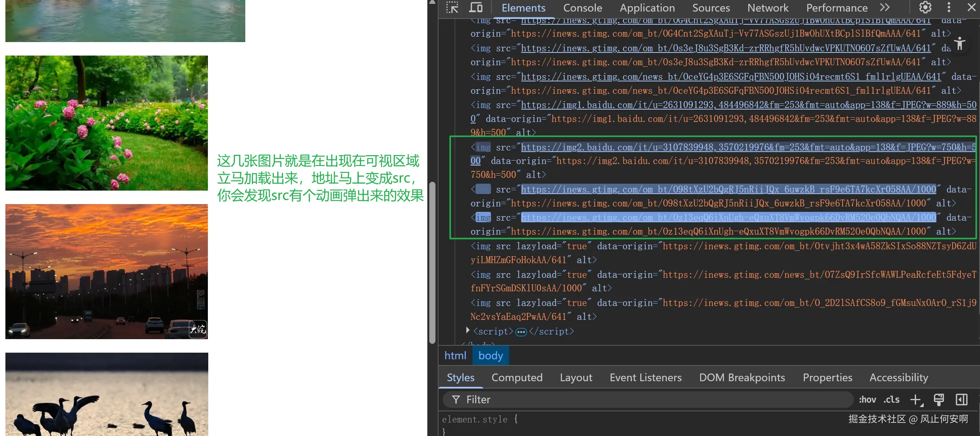
Task: Expand the script ellipsis badge
Action: click(521, 332)
